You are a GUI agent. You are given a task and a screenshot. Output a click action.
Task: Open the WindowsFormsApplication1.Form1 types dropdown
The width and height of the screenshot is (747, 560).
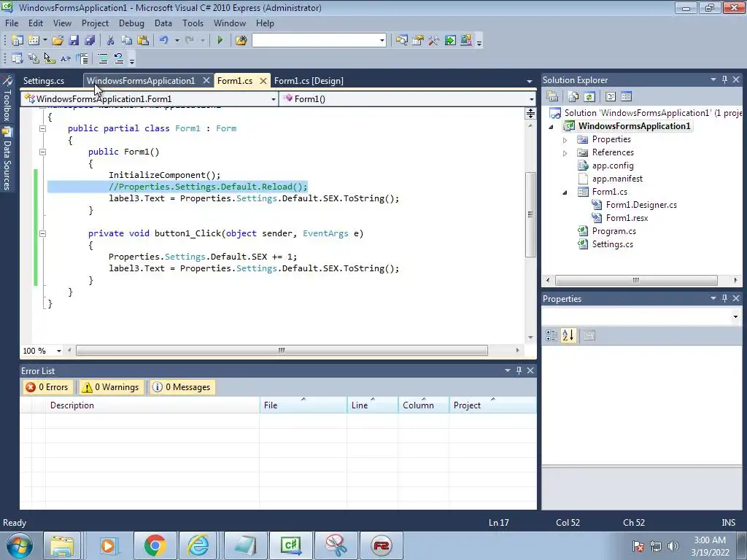pos(273,99)
